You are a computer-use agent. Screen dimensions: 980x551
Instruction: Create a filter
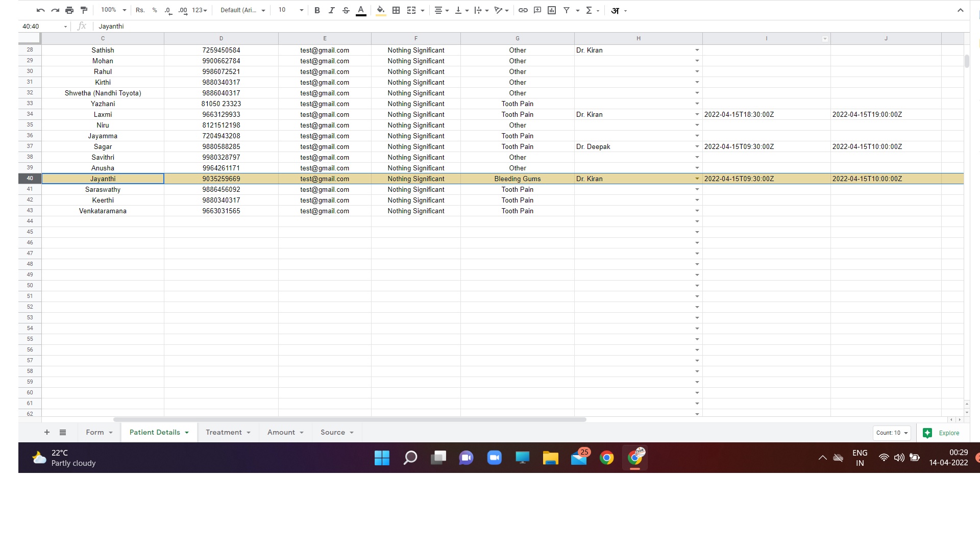(x=567, y=10)
